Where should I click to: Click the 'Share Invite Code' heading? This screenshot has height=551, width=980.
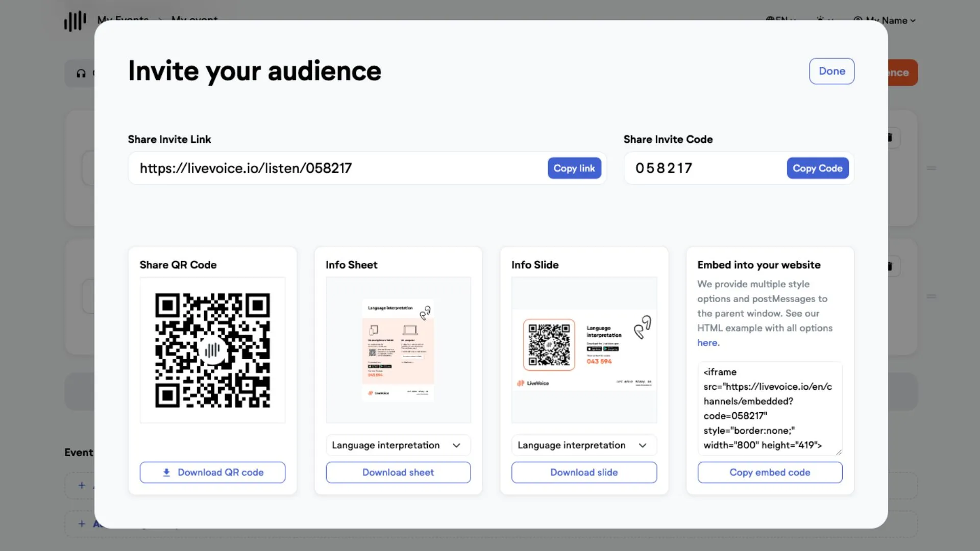point(668,139)
